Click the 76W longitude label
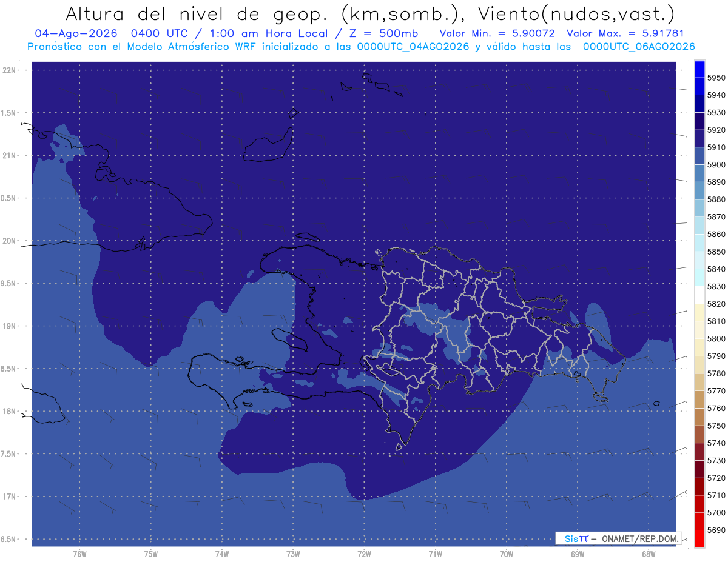 [79, 554]
